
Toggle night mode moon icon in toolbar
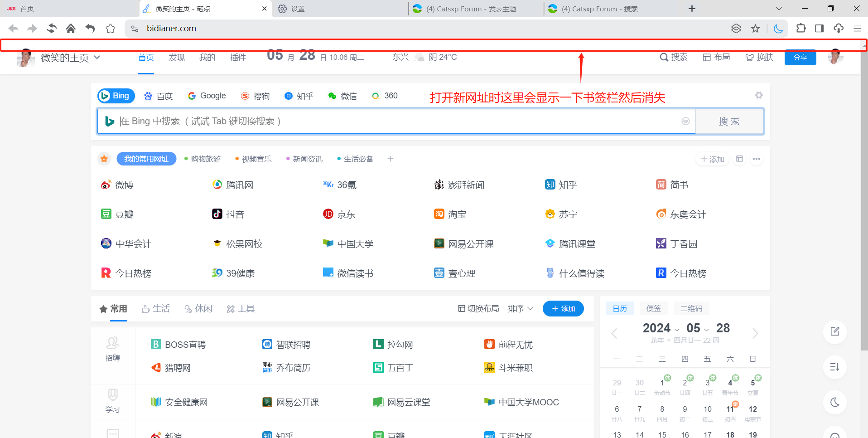[778, 29]
